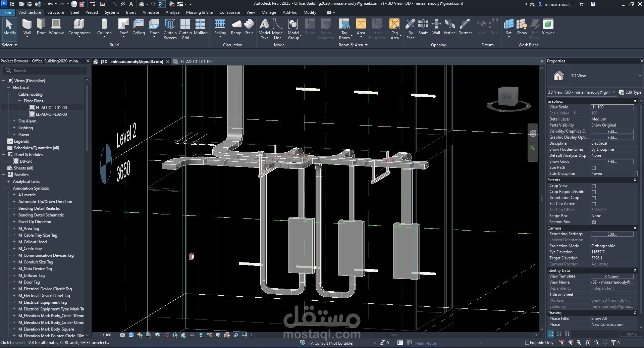Select the Dormer opening tool

(x=465, y=27)
